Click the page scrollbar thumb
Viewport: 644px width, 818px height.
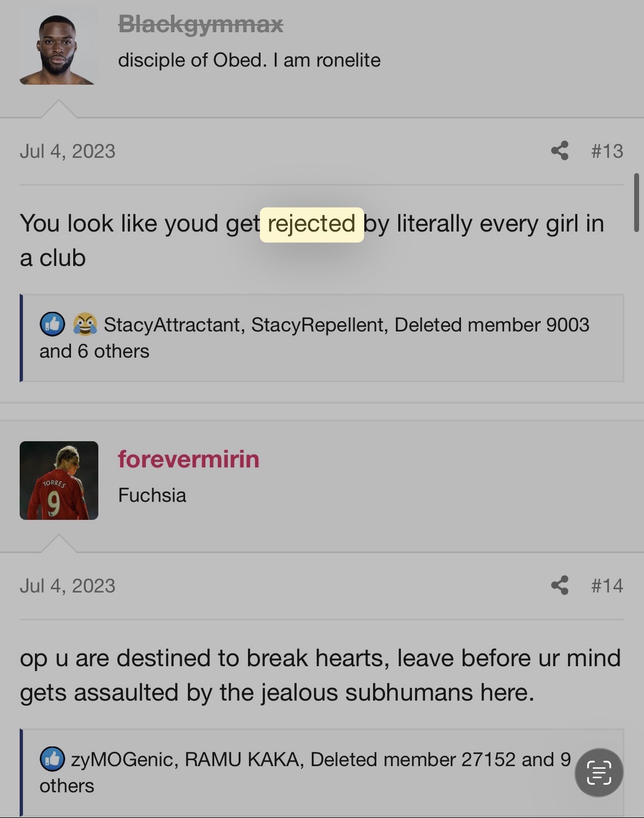pos(636,203)
